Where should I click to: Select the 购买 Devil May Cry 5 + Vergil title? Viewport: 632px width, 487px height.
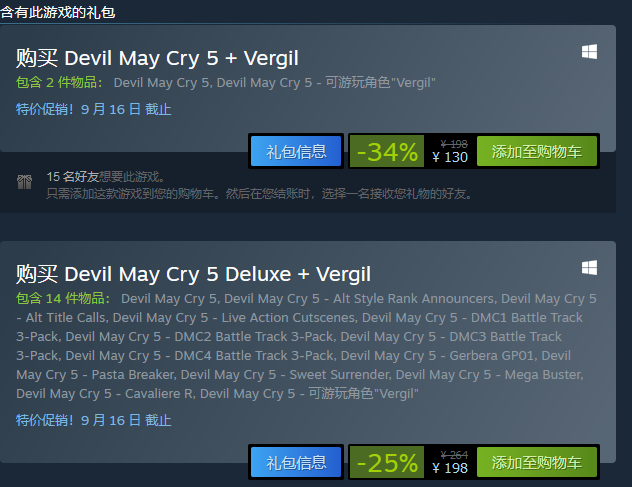157,58
